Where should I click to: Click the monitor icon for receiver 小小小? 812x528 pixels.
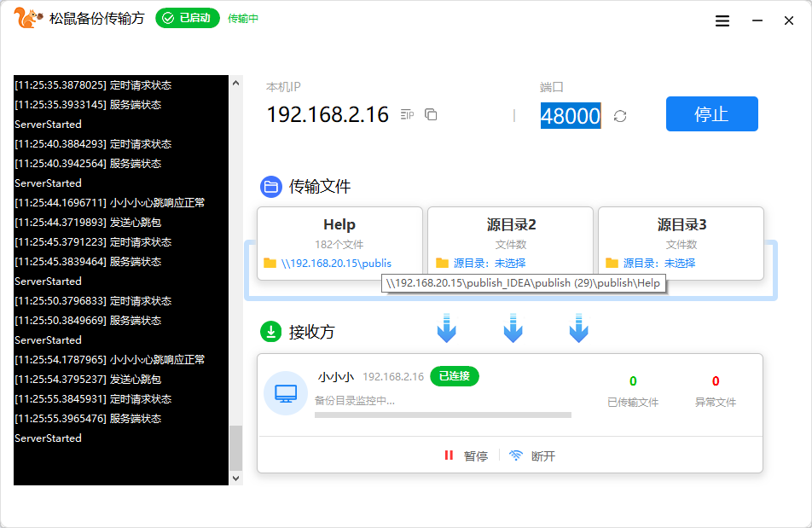coord(284,392)
